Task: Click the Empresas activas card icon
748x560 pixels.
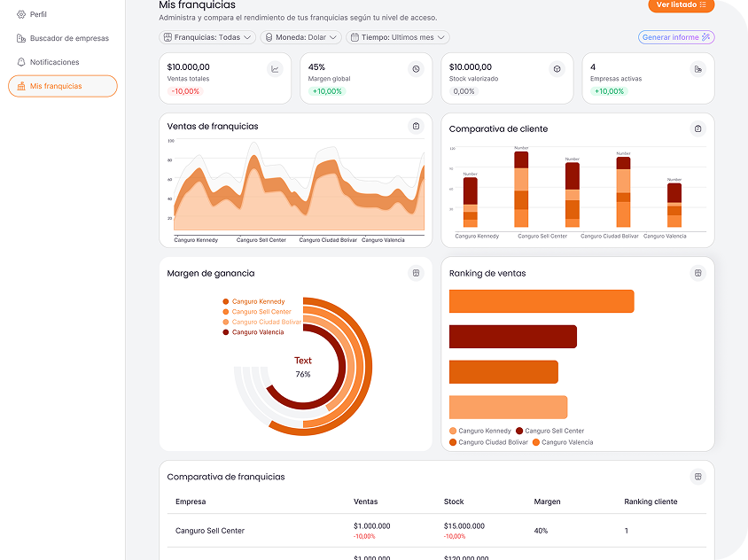Action: (x=697, y=69)
